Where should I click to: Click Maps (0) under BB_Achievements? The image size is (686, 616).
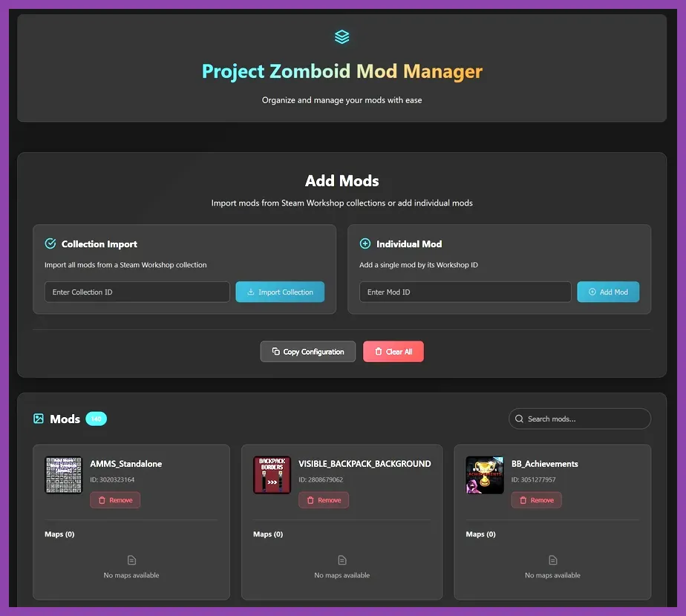coord(481,534)
